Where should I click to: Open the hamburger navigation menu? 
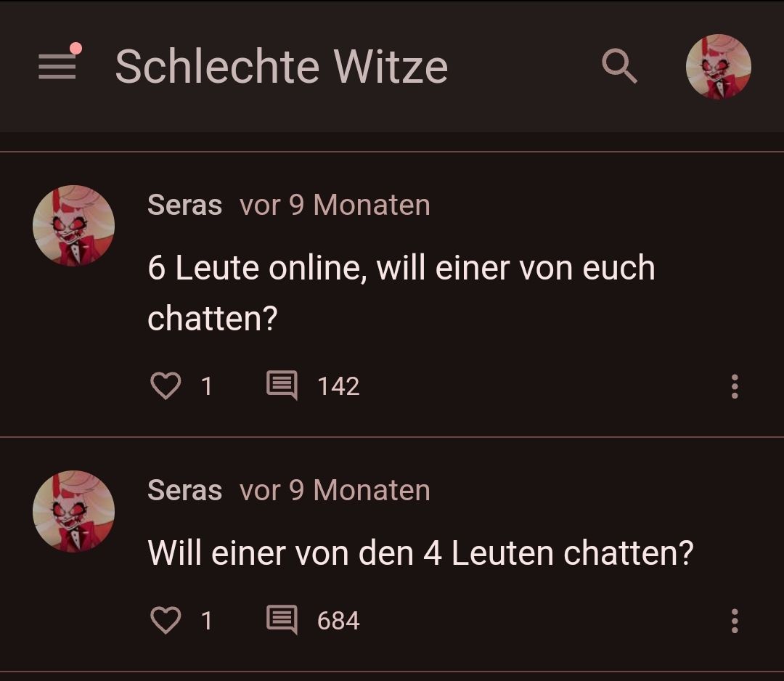pyautogui.click(x=57, y=67)
